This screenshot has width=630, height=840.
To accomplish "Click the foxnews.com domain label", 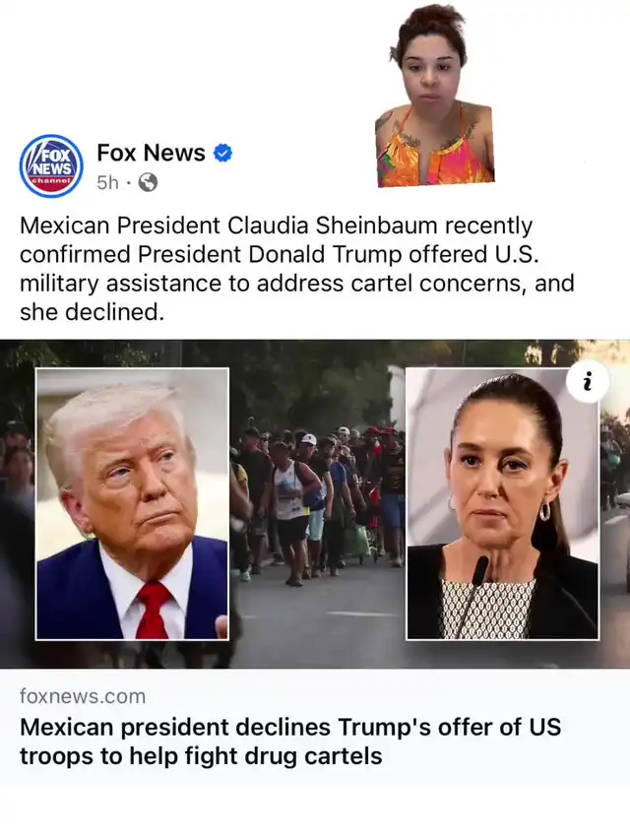I will click(x=83, y=696).
